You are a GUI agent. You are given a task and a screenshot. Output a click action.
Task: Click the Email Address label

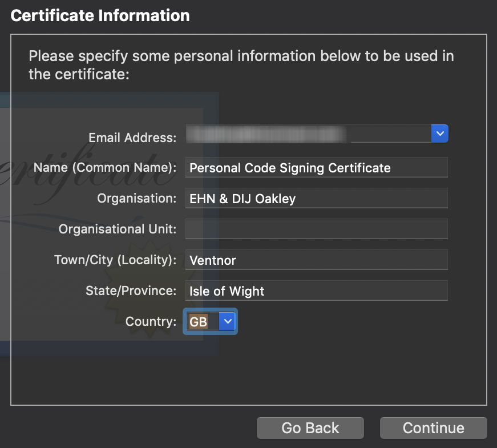133,138
